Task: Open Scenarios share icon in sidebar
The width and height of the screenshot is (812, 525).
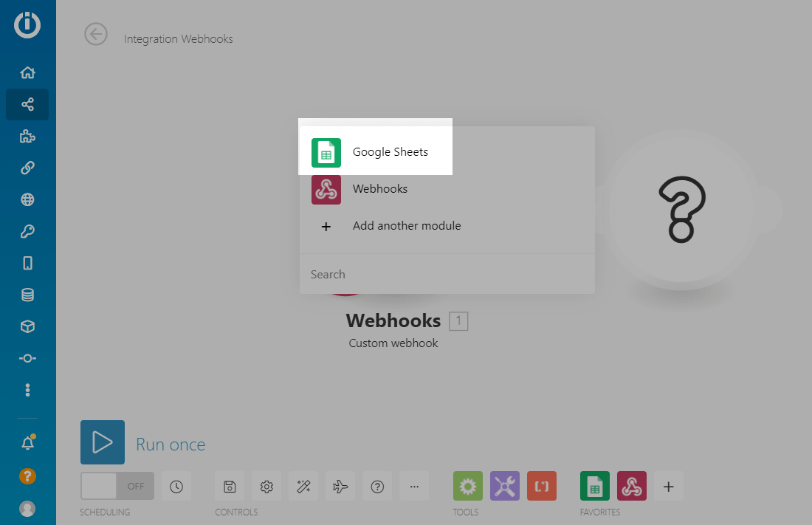Action: [27, 105]
